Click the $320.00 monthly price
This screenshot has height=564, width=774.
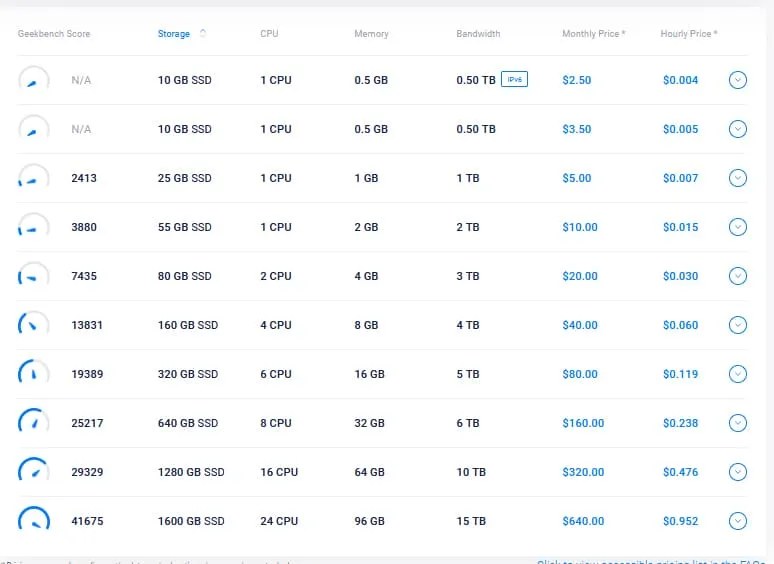583,472
